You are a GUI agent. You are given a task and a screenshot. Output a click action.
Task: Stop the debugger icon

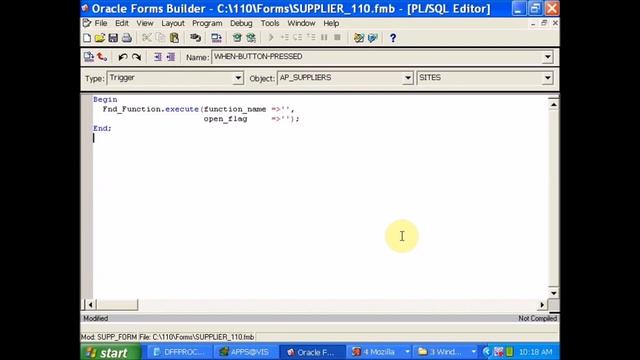(x=337, y=38)
